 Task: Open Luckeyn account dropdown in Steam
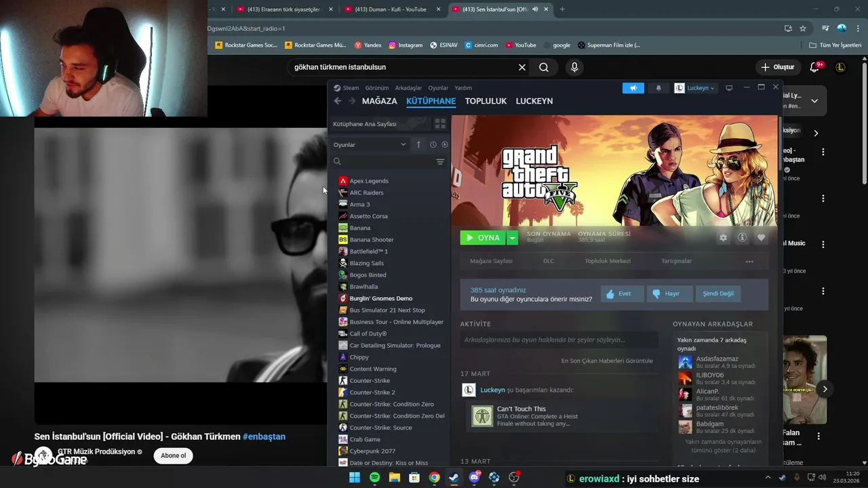point(695,88)
